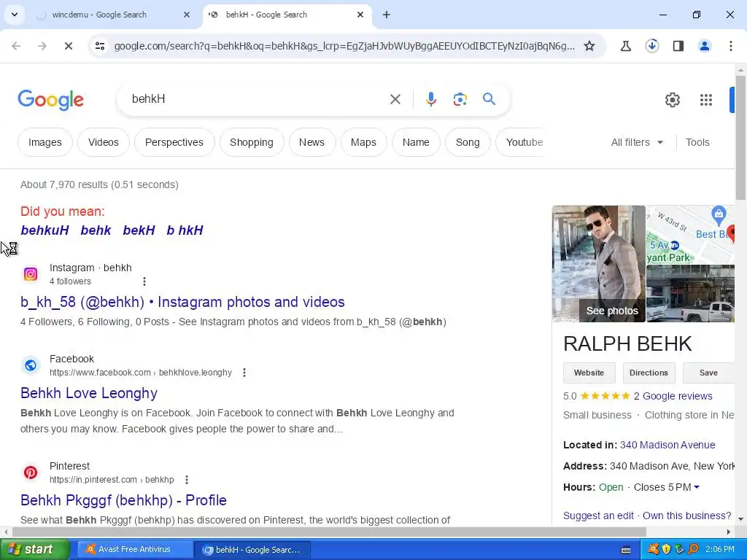Open search Tools
This screenshot has height=560, width=747.
click(697, 142)
